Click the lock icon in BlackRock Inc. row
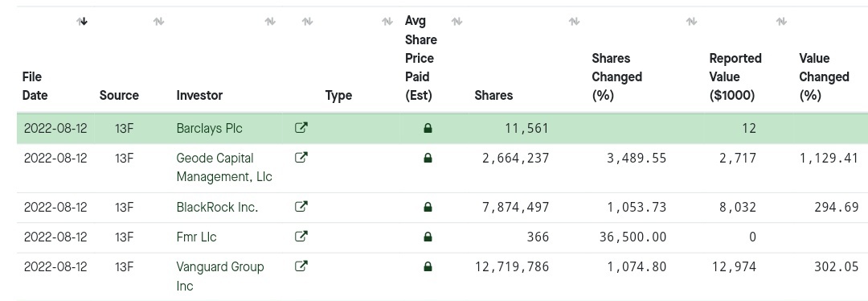 [x=428, y=208]
